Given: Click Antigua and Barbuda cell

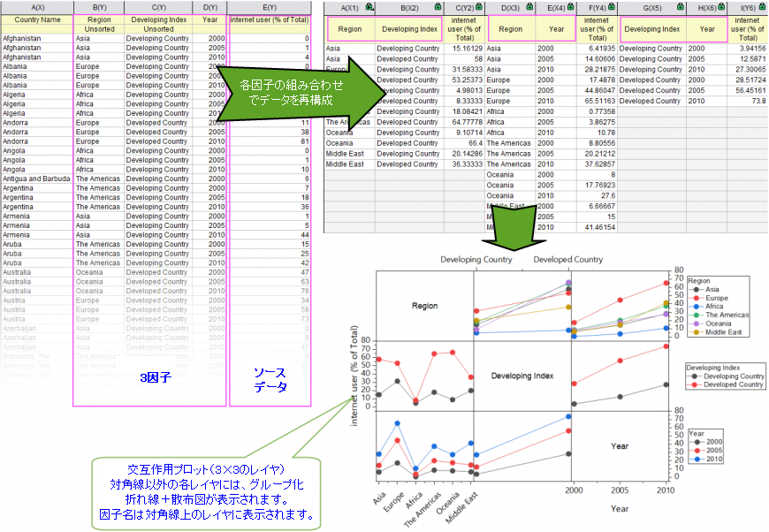Looking at the screenshot, I should click(x=37, y=179).
